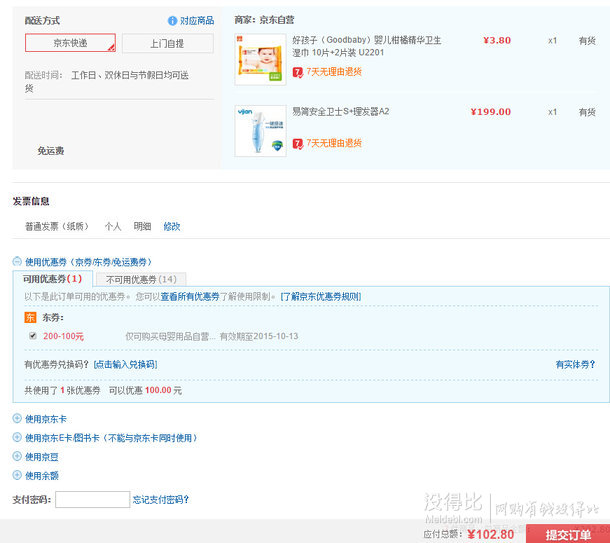Image resolution: width=610 pixels, height=543 pixels.
Task: Open the Goodbaby wet wipes thumbnail
Action: tap(260, 60)
